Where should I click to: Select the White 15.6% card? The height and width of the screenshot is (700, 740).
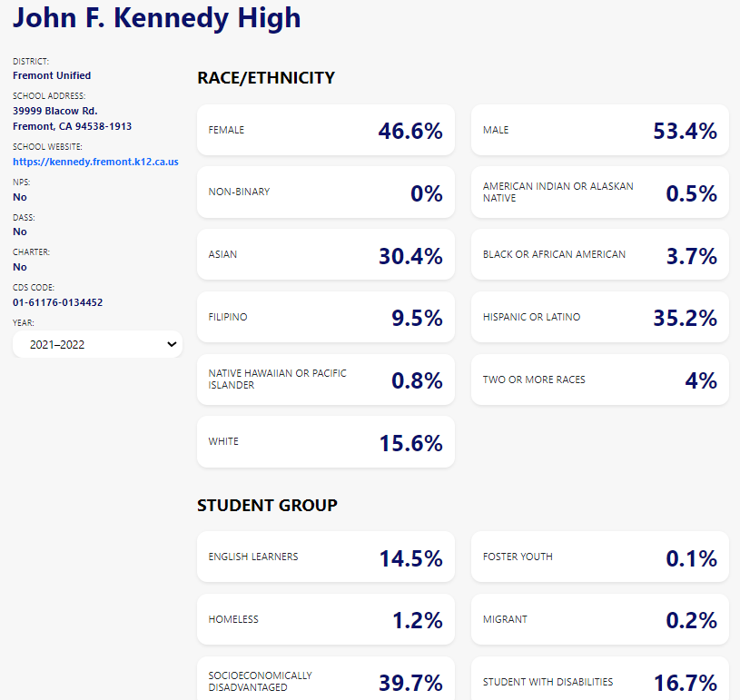coord(325,442)
